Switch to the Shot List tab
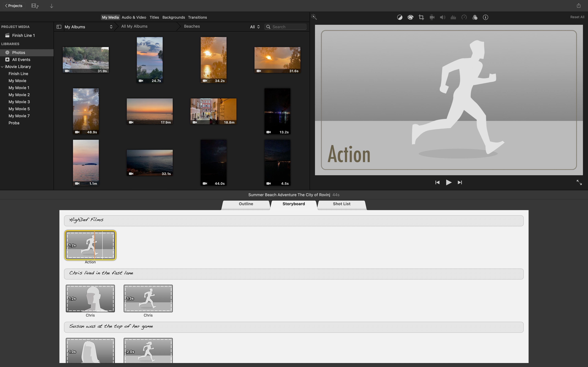The width and height of the screenshot is (588, 367). pos(341,204)
